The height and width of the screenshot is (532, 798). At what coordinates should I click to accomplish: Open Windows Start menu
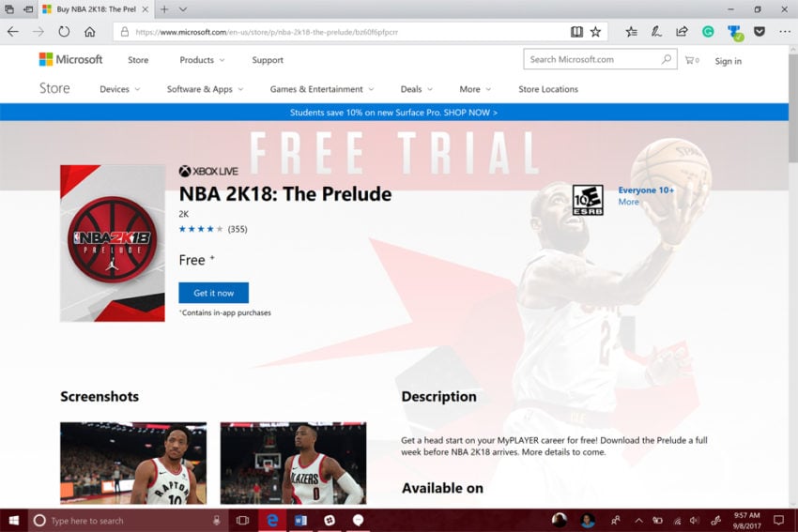point(14,521)
